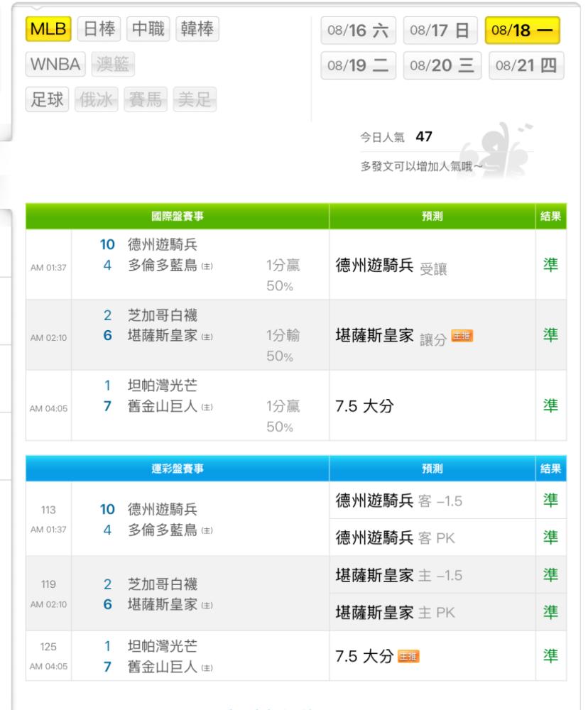Select the greyed-out 美足 tab
This screenshot has height=710, width=588.
[195, 99]
